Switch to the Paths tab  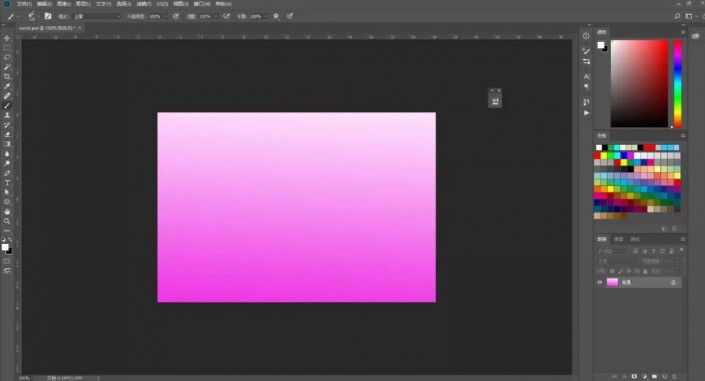pos(635,239)
